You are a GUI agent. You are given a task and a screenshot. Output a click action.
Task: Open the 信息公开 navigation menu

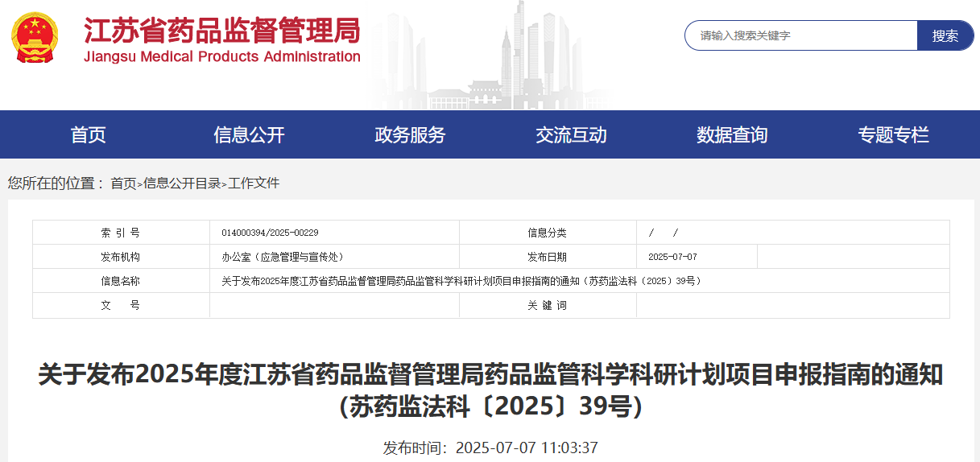[x=249, y=135]
